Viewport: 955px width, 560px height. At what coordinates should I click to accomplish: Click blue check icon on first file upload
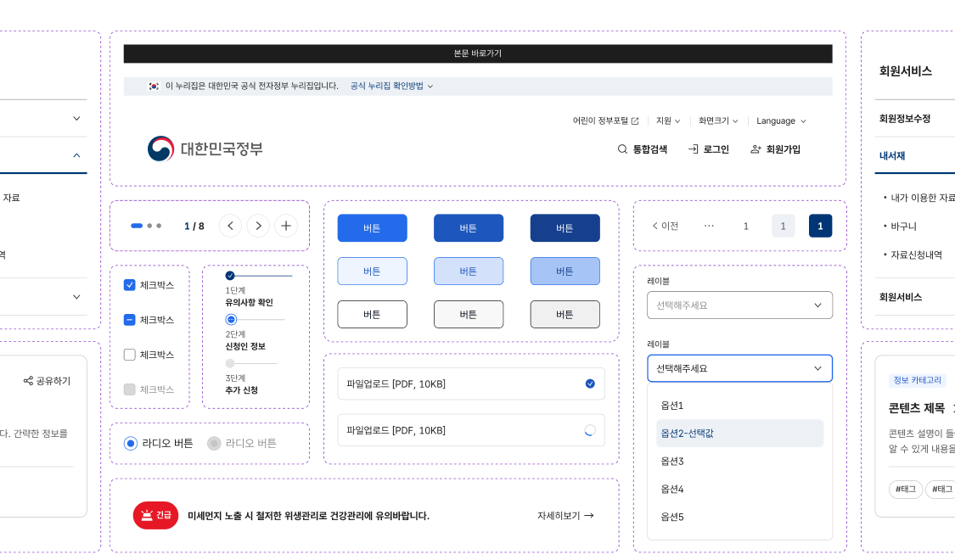point(590,384)
